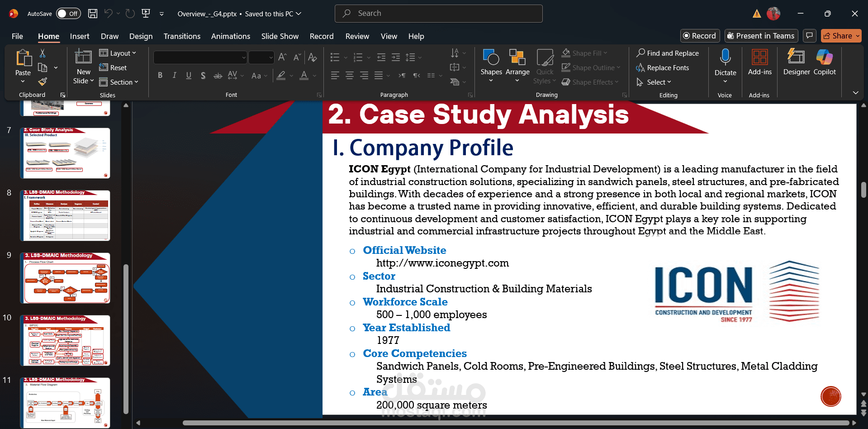Click Find and Replace
868x429 pixels.
tap(667, 53)
